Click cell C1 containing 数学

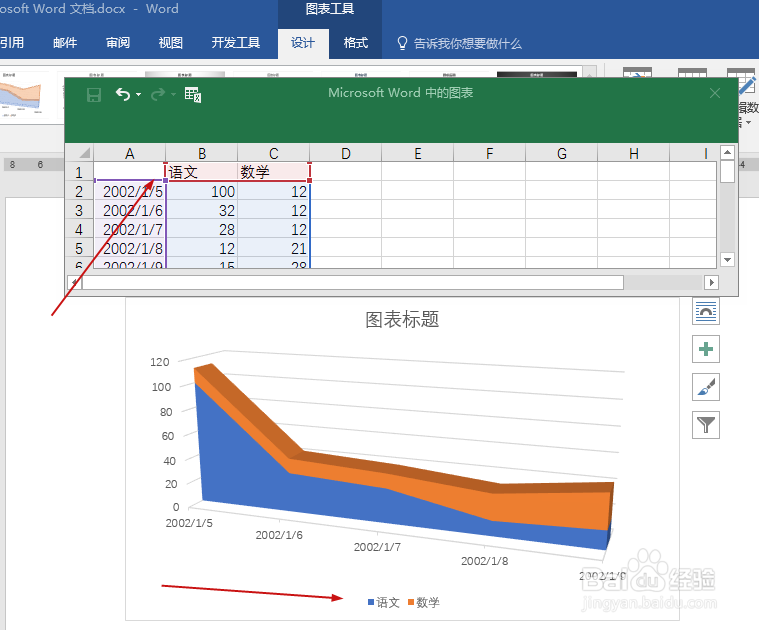pyautogui.click(x=273, y=172)
